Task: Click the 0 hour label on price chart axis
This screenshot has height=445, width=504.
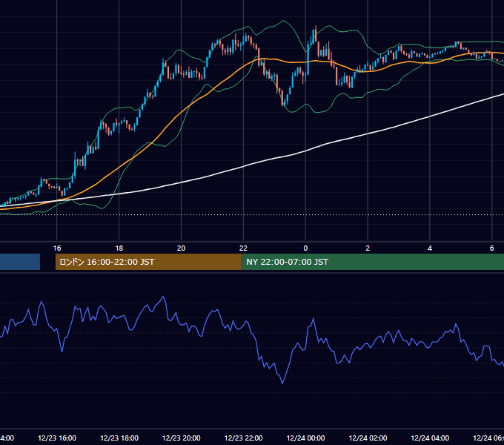Action: tap(305, 248)
